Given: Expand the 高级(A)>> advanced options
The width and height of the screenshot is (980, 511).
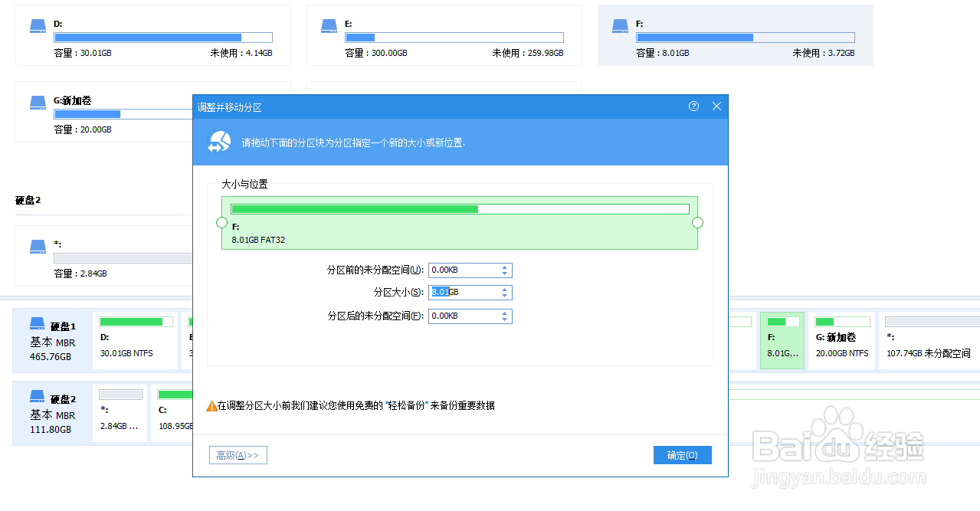Looking at the screenshot, I should (238, 454).
